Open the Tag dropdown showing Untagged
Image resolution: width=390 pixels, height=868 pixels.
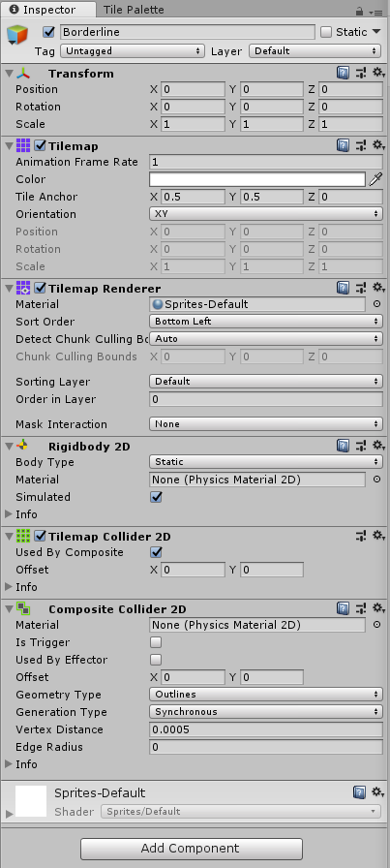click(x=133, y=51)
